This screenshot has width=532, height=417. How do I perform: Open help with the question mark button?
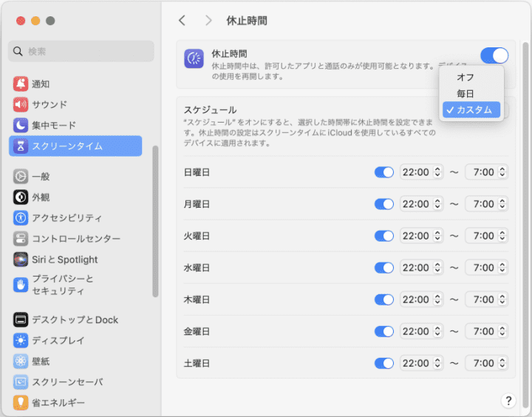tap(508, 400)
